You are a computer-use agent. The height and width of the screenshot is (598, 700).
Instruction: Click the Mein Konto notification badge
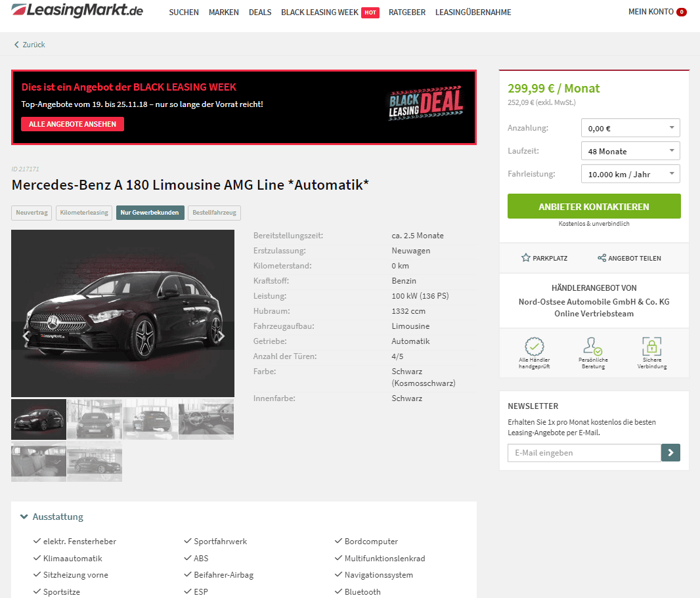(682, 12)
